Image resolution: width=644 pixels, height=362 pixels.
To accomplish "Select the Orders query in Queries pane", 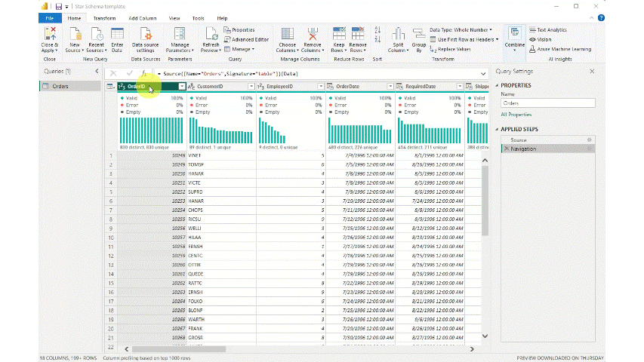I will [x=60, y=87].
